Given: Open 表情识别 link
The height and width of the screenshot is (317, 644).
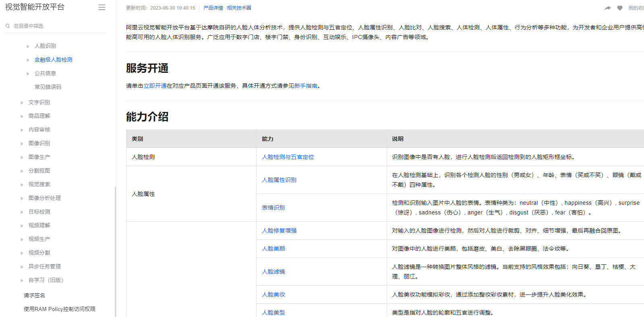Looking at the screenshot, I should pos(273,208).
